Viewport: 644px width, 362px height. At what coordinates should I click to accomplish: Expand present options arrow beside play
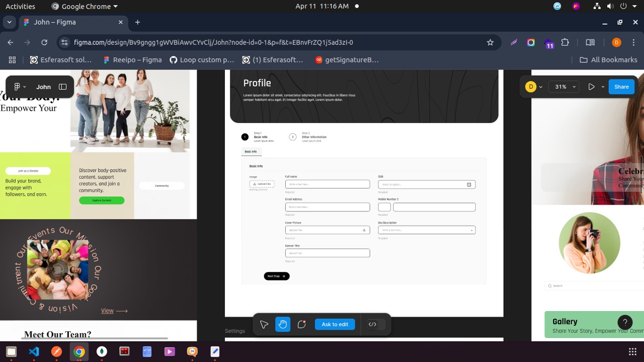pyautogui.click(x=603, y=87)
